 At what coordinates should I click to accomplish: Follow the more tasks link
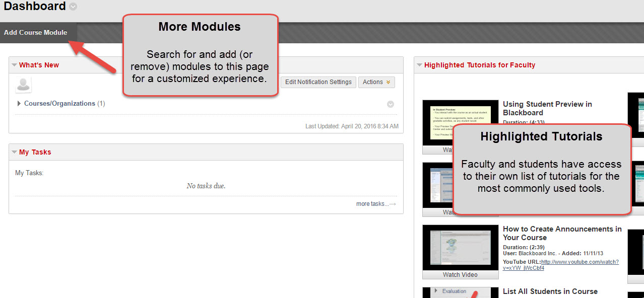pyautogui.click(x=376, y=204)
